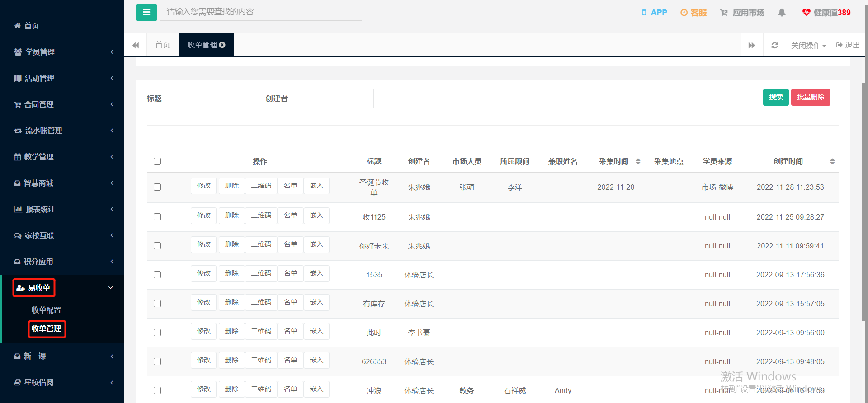Open 收单管理 submenu item
This screenshot has height=403, width=868.
pos(46,328)
